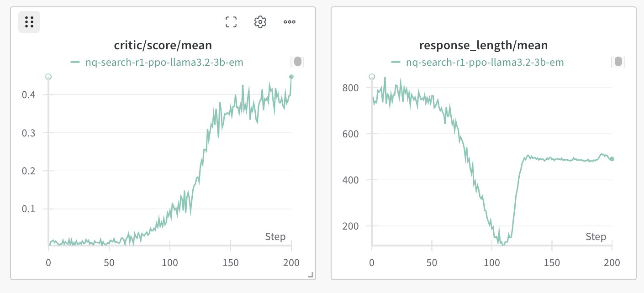Click the Step axis label in response_length/mean chart
The image size is (644, 293).
596,236
